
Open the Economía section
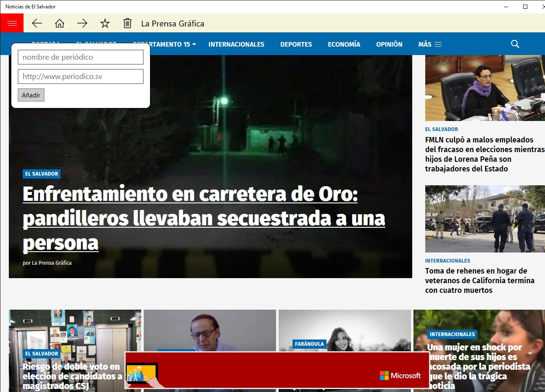tap(344, 44)
